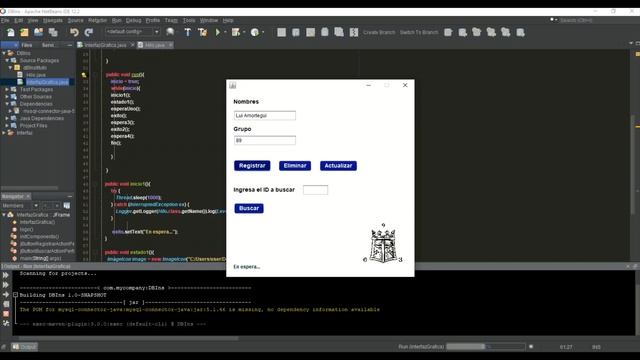Click the Profile Project icon
This screenshot has height=360, width=640.
(x=255, y=32)
